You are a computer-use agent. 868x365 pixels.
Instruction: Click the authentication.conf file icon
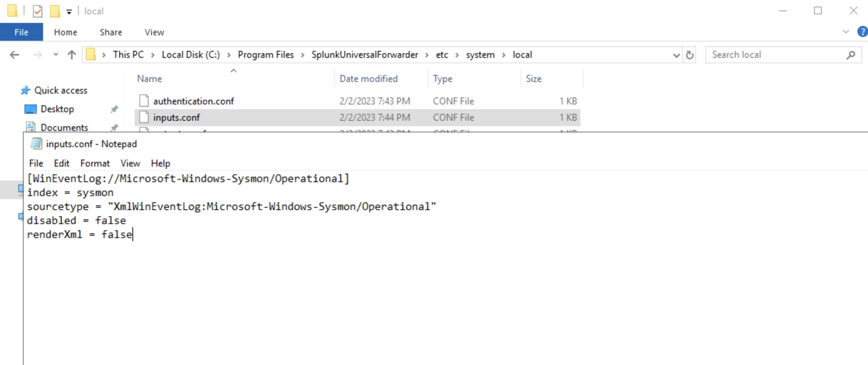tap(144, 101)
